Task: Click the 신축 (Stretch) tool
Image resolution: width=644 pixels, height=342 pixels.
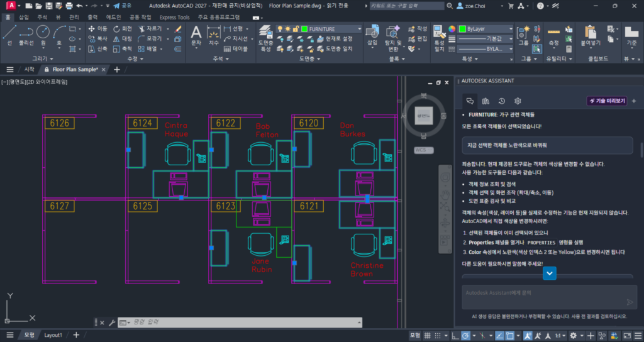Action: pos(97,49)
